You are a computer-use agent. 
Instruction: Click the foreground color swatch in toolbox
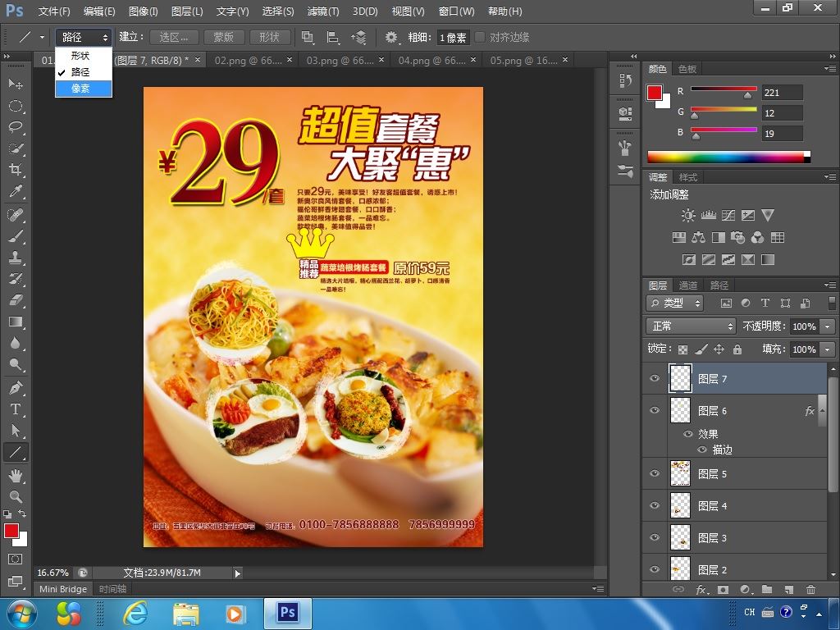11,531
